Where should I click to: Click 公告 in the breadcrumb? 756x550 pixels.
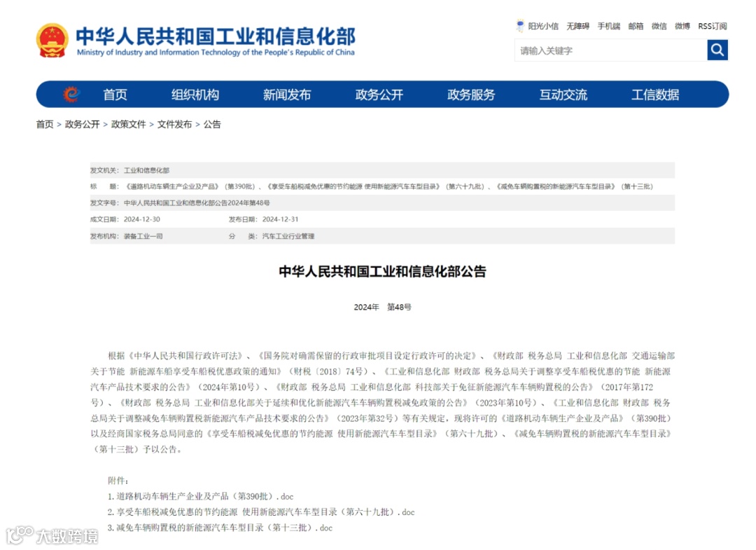coord(212,125)
